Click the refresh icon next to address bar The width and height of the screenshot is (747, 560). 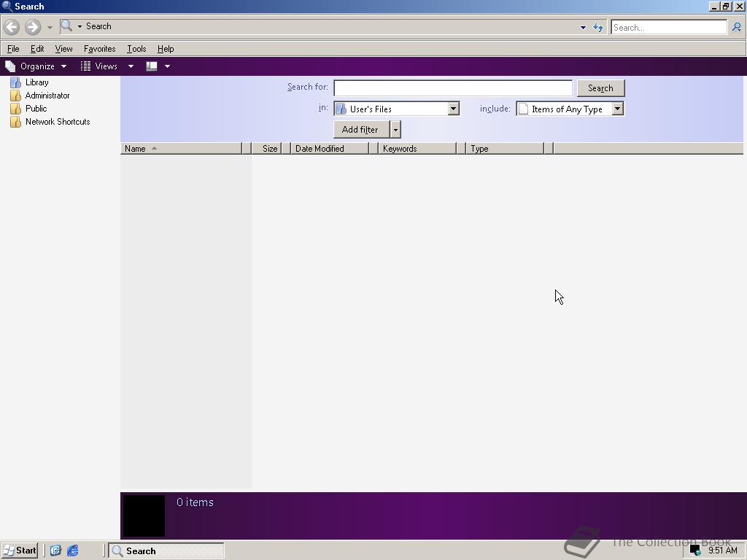[598, 28]
